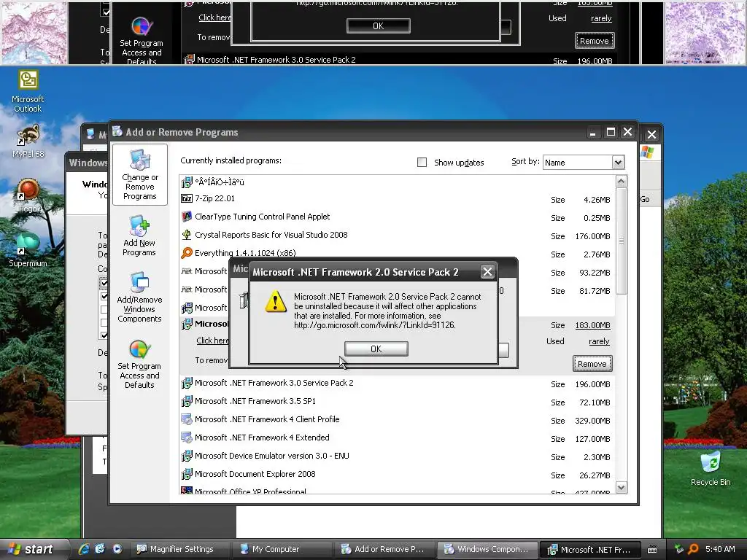Open the Click here support information link
Viewport: 747px width, 560px height.
click(212, 341)
